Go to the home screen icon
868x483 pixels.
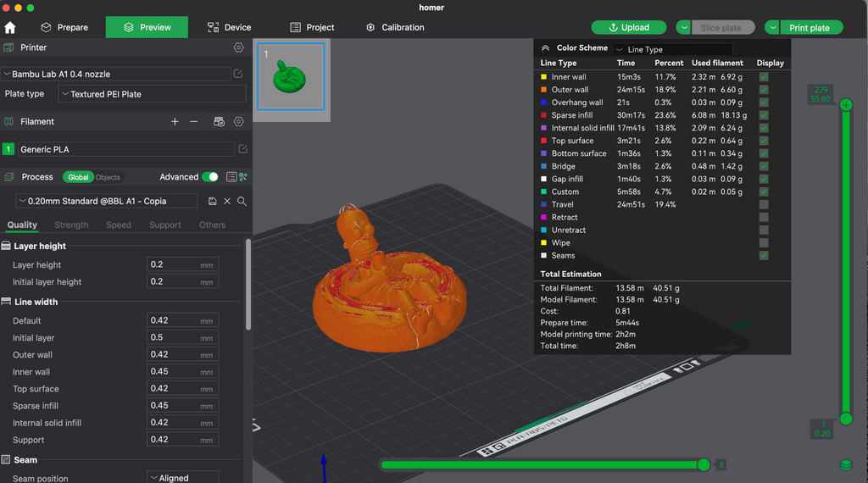click(10, 28)
